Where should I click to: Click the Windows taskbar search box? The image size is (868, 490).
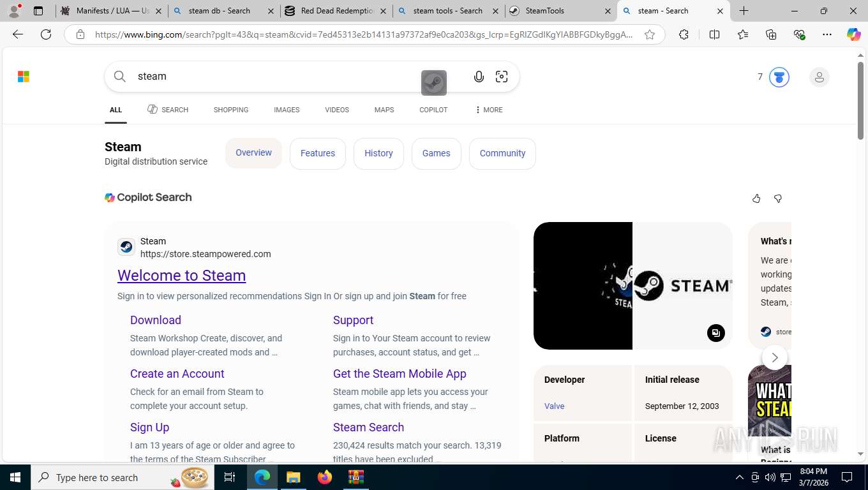click(x=122, y=477)
